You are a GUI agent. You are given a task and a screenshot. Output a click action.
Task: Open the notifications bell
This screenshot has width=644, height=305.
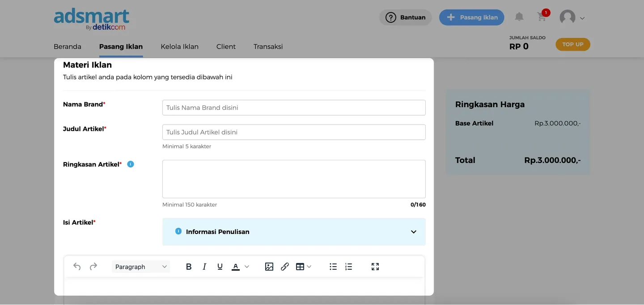[x=519, y=17]
